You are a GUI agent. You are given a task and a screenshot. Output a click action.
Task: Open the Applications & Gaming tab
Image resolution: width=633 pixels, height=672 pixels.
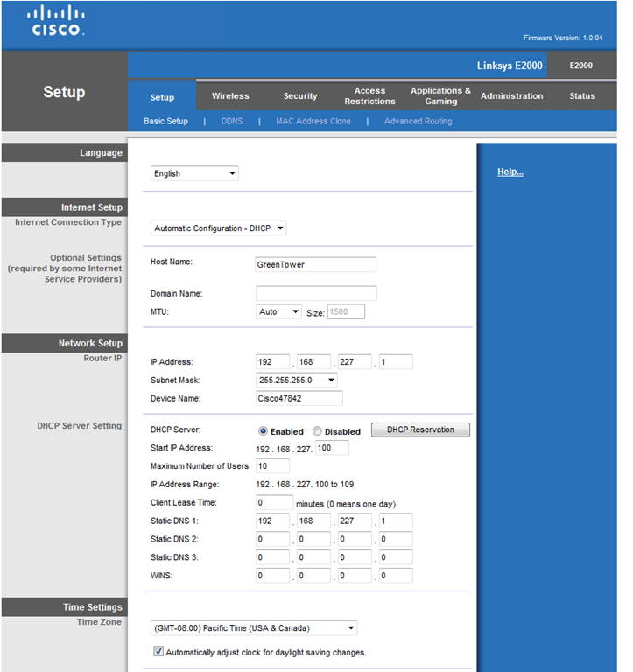(440, 96)
